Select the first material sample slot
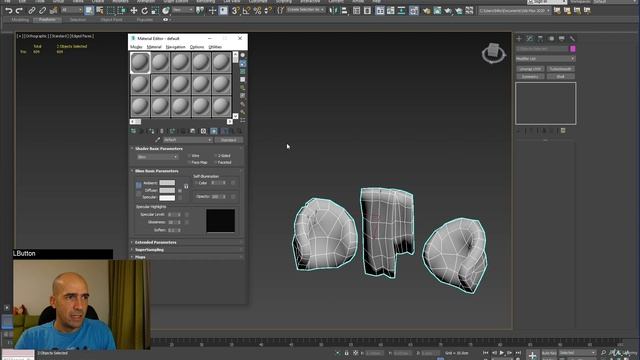This screenshot has width=640, height=360. [140, 62]
